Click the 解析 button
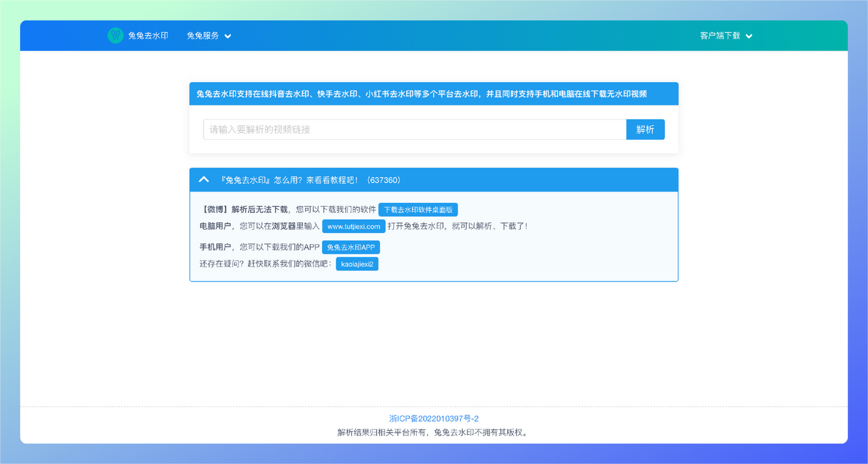 646,130
